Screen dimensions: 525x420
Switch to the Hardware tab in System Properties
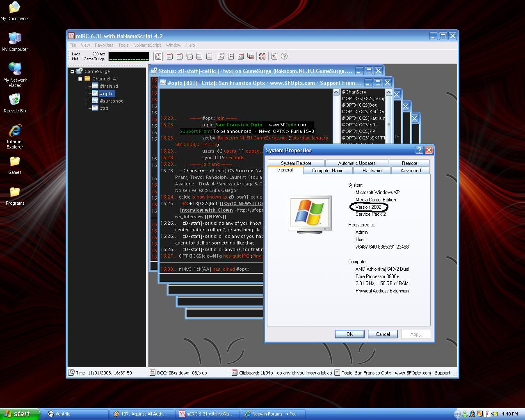(x=372, y=170)
